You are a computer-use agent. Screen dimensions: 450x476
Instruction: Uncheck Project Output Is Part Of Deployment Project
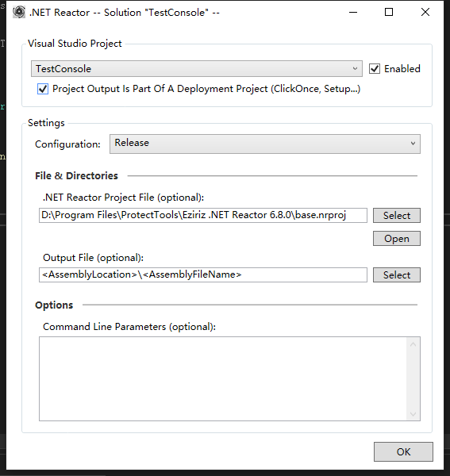pos(43,89)
